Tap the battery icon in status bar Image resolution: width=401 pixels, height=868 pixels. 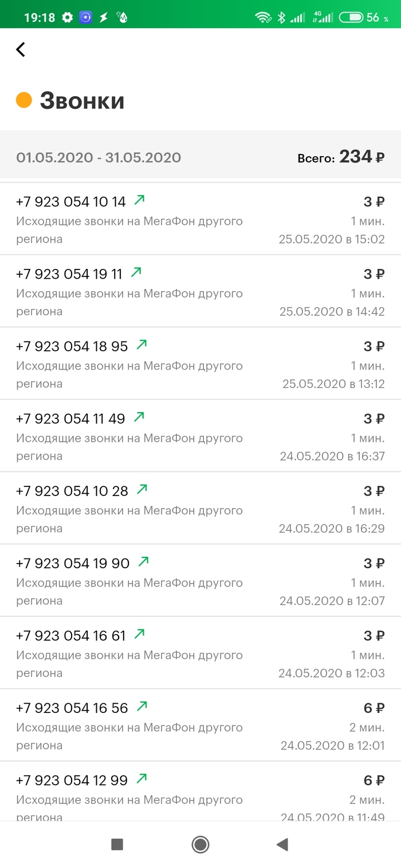(x=351, y=17)
